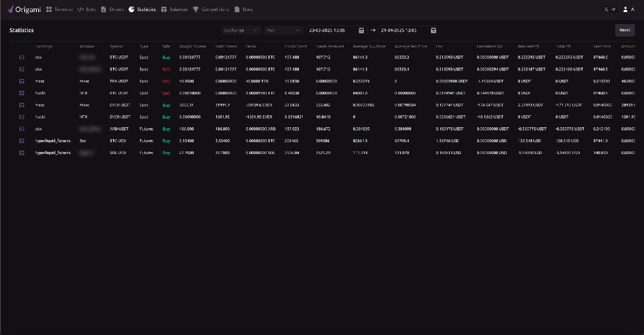Open the Telegram link icon
644x335 pixels.
(613, 9)
